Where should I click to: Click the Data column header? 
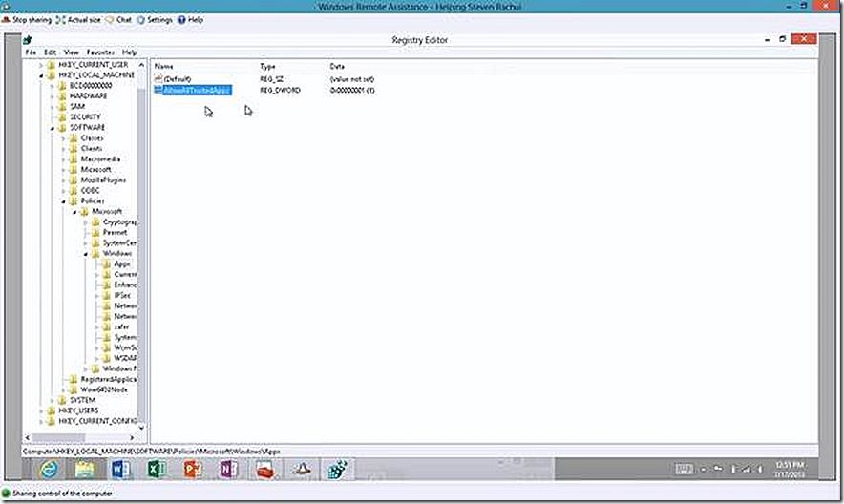tap(337, 66)
